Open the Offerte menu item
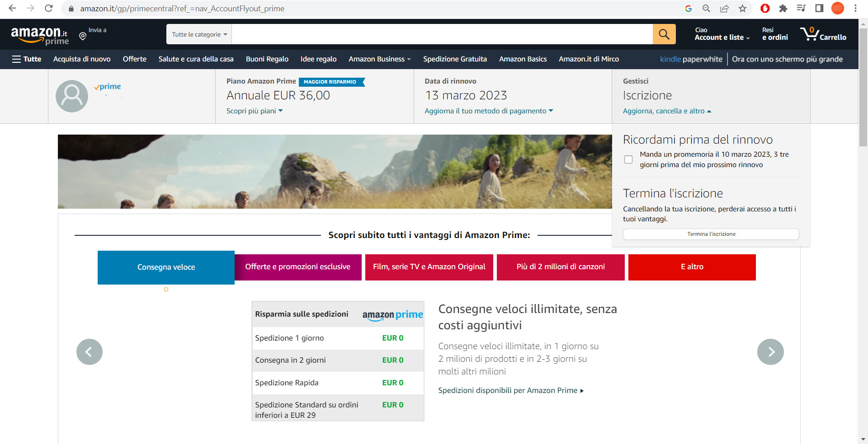This screenshot has width=868, height=444. [134, 59]
